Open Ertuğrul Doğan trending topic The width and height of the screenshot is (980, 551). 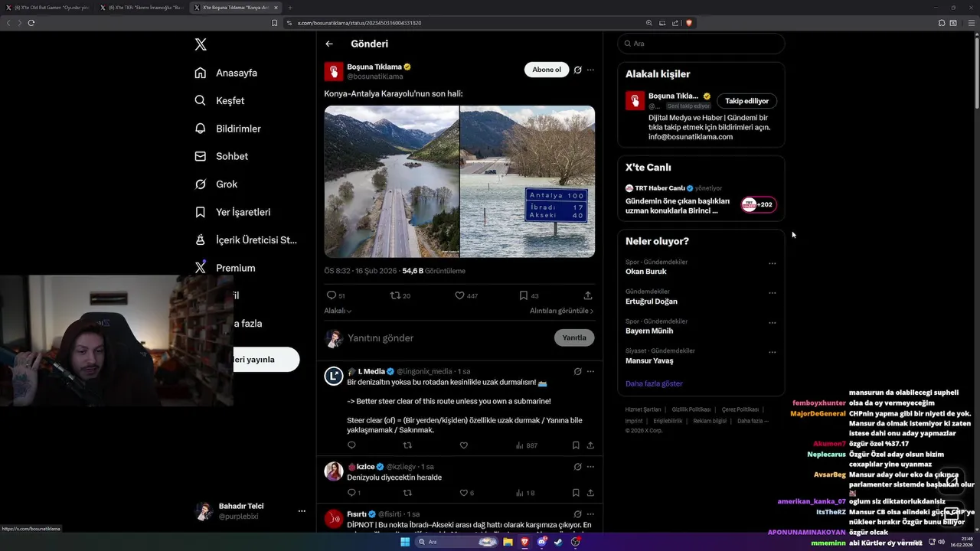tap(652, 302)
